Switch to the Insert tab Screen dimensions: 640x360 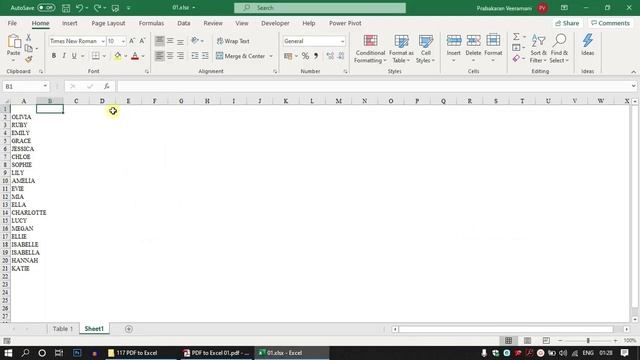(69, 23)
